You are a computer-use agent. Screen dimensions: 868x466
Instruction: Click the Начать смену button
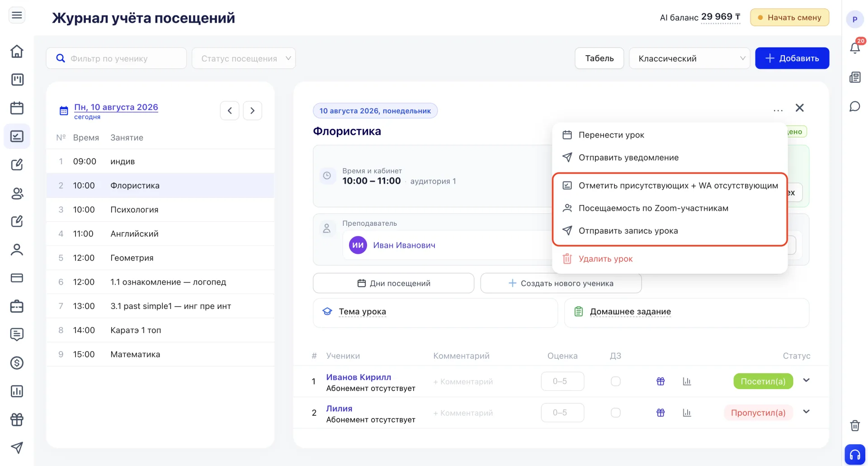coord(789,18)
